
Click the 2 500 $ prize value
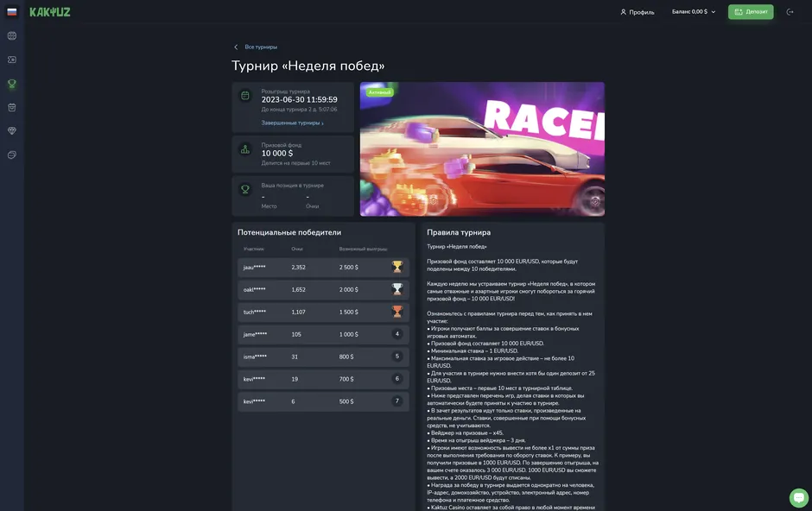[348, 268]
